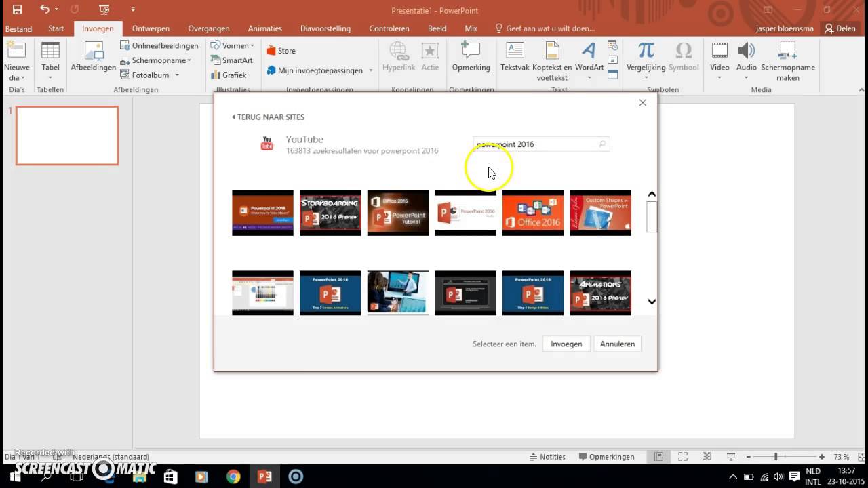
Task: Click the results scroll down arrow
Action: pyautogui.click(x=652, y=302)
